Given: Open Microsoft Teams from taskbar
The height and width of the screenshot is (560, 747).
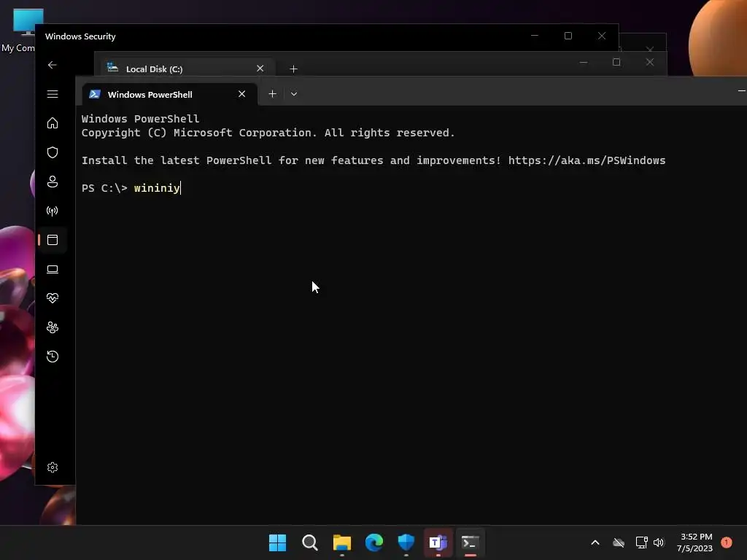Looking at the screenshot, I should [438, 542].
